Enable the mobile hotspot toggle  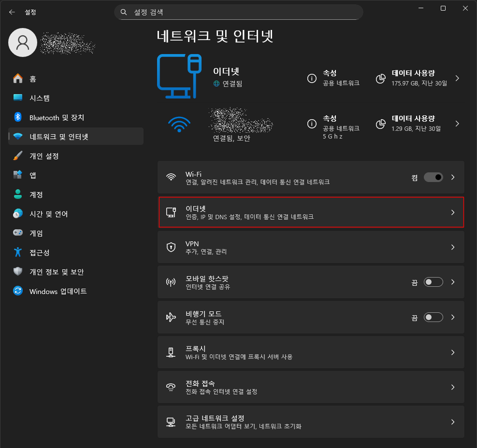coord(434,282)
